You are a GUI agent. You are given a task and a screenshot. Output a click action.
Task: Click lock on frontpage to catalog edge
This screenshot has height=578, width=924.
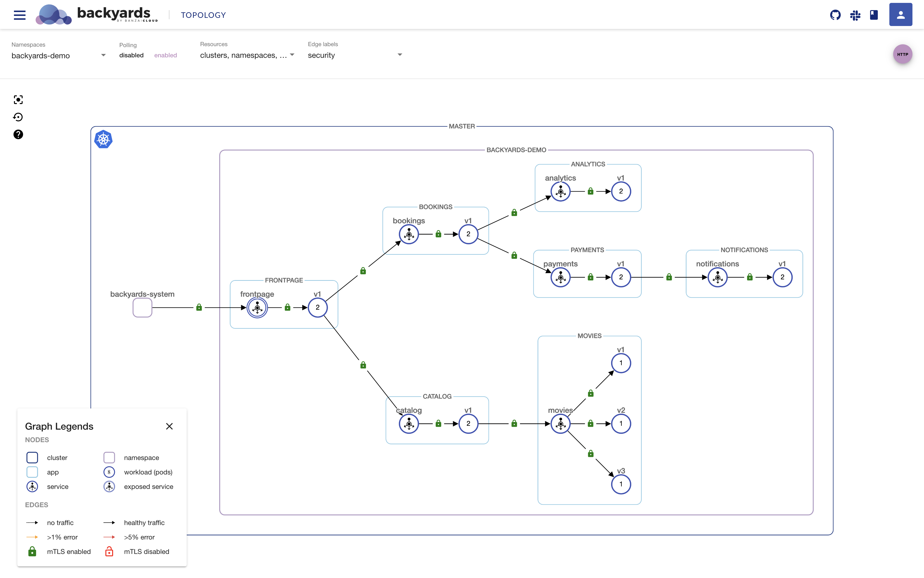(363, 365)
